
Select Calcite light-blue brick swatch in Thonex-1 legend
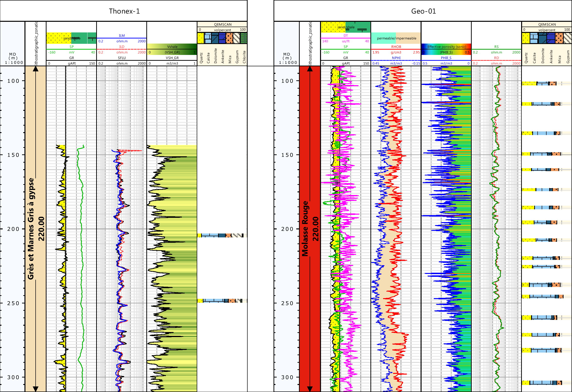tap(208, 38)
